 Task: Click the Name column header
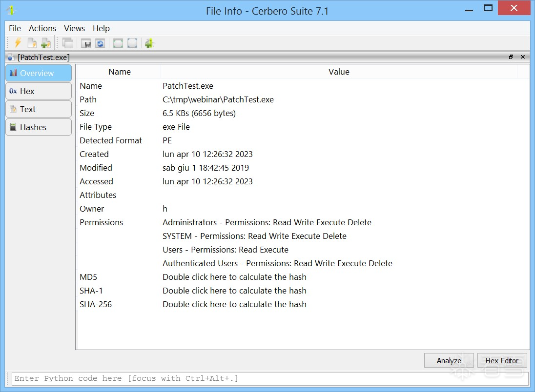[x=120, y=72]
